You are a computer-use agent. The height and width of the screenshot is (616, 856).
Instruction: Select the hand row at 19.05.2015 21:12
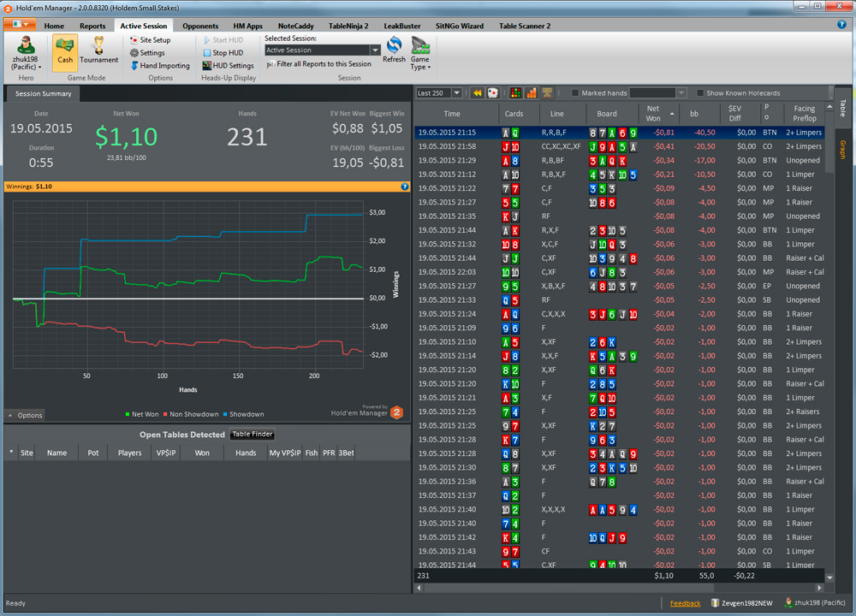click(x=620, y=175)
